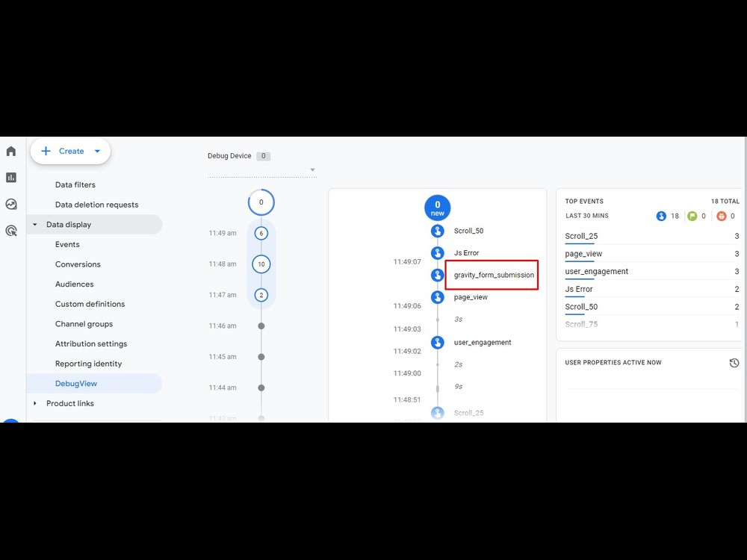
Task: Click the minute marker showing 10 events
Action: [x=261, y=264]
